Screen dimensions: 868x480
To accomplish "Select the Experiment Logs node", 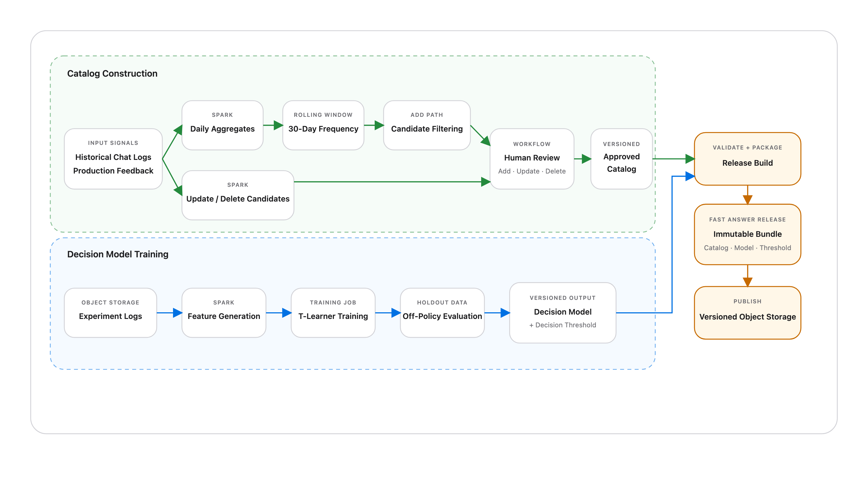I will point(111,313).
